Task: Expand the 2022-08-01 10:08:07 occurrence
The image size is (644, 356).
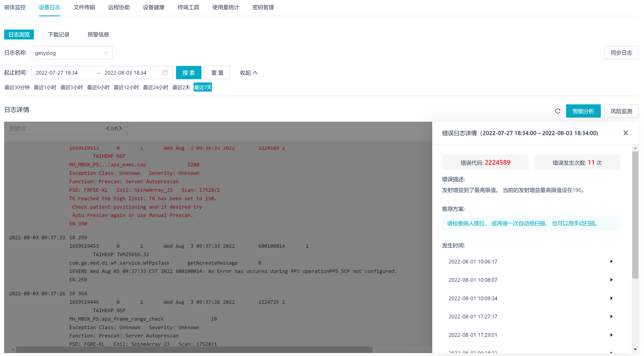Action: point(611,280)
